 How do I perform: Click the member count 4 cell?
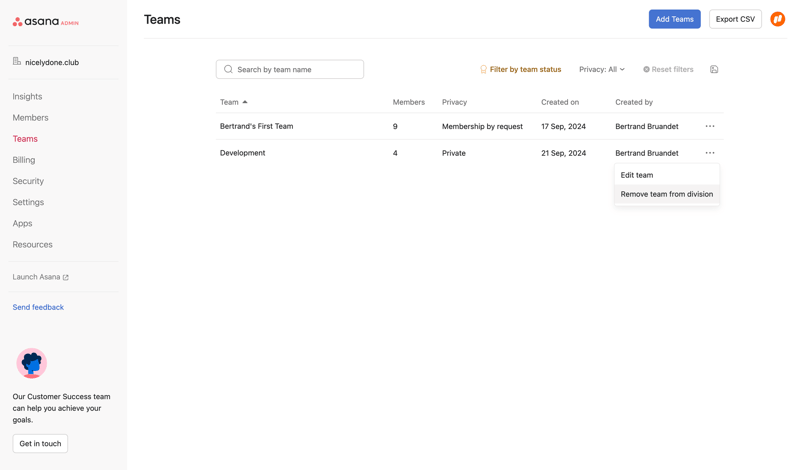(x=395, y=153)
